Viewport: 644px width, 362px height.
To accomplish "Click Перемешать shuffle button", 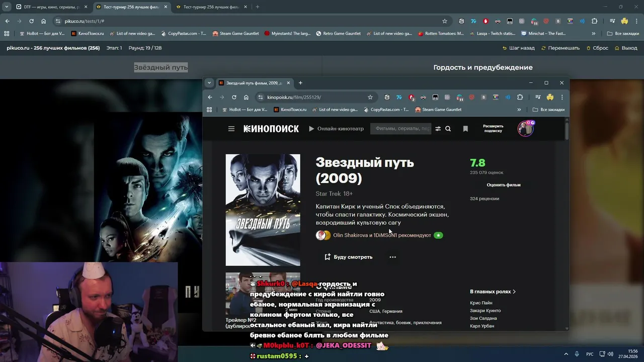I will pos(560,48).
